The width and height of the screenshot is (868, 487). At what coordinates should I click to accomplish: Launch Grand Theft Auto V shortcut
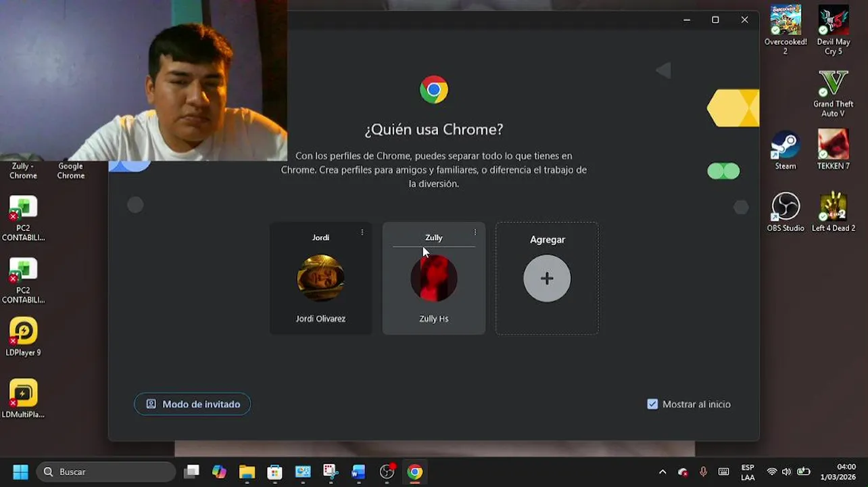click(x=833, y=93)
